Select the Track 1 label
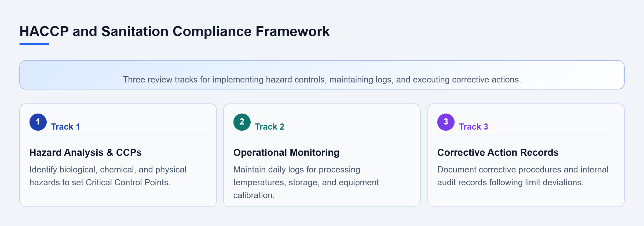This screenshot has width=644, height=226. pyautogui.click(x=65, y=127)
